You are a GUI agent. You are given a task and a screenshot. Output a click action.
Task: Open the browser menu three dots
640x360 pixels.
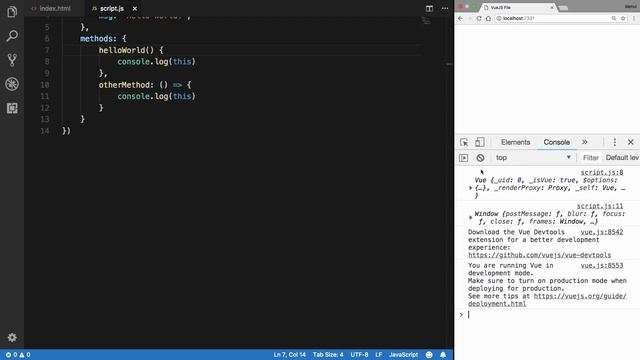(x=634, y=18)
